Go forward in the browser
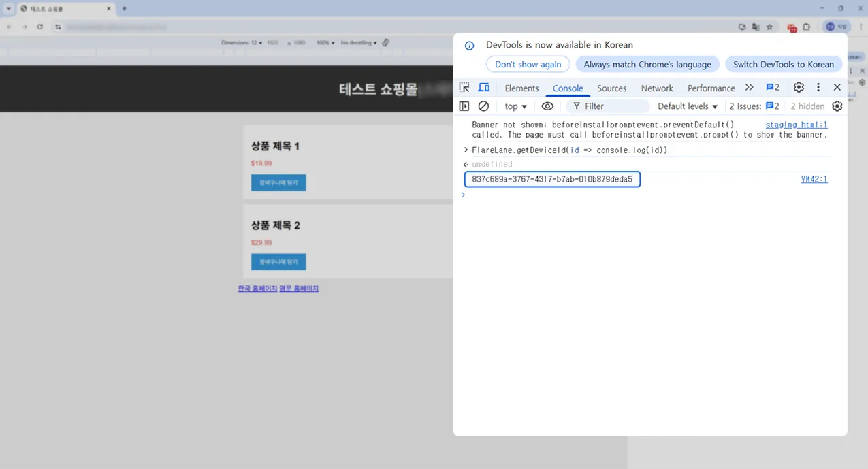 click(25, 27)
